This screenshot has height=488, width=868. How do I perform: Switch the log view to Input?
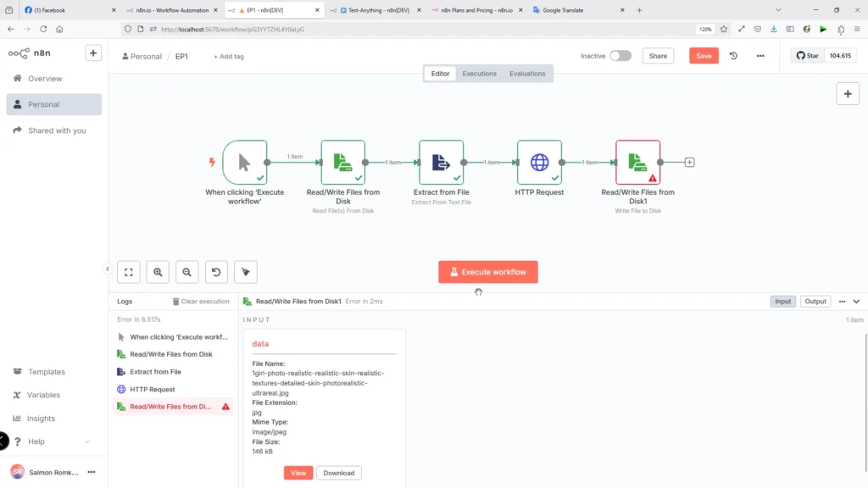782,302
